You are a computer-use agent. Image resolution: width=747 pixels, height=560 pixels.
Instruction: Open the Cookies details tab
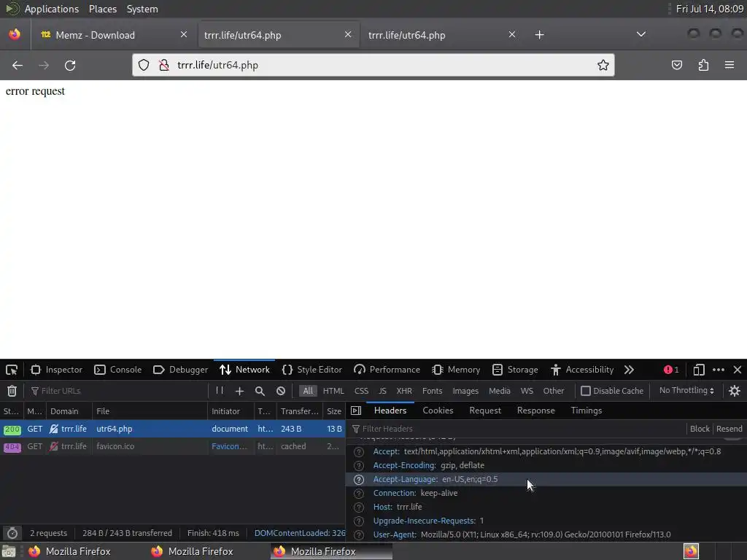click(438, 411)
